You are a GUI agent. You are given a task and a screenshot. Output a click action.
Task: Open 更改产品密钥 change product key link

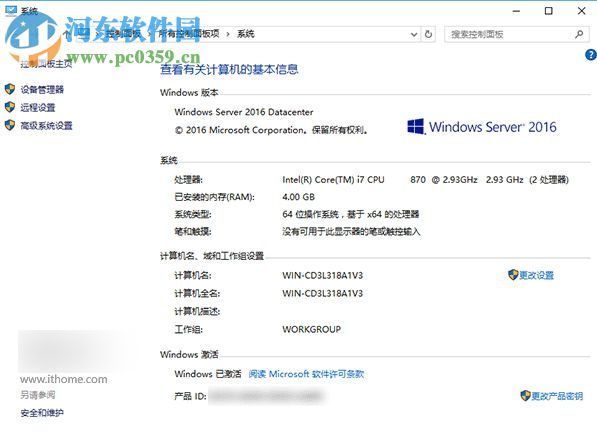point(557,396)
